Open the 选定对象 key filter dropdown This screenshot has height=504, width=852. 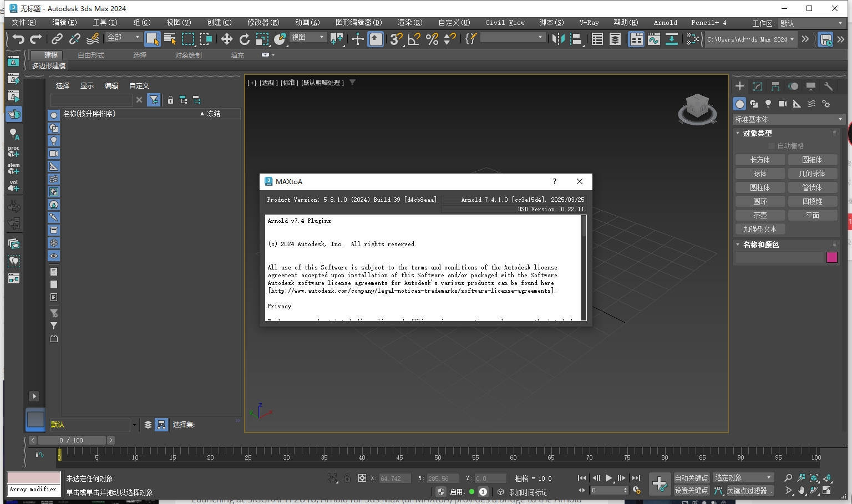(743, 478)
